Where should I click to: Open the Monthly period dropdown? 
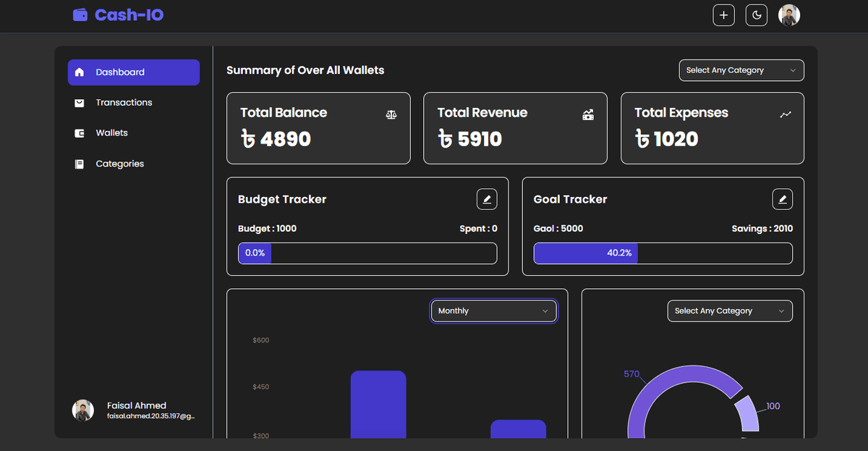tap(493, 311)
